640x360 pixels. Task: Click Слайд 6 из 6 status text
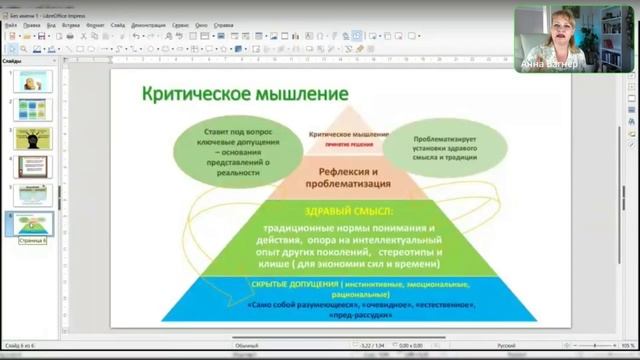pos(20,346)
